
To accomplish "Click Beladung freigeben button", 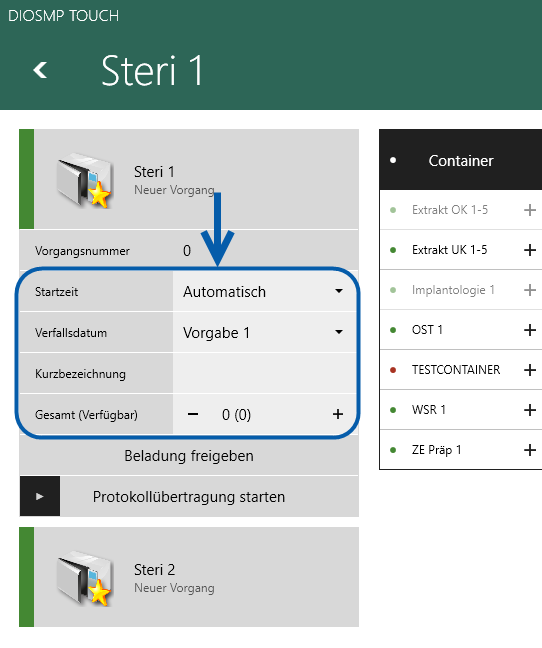I will [189, 455].
